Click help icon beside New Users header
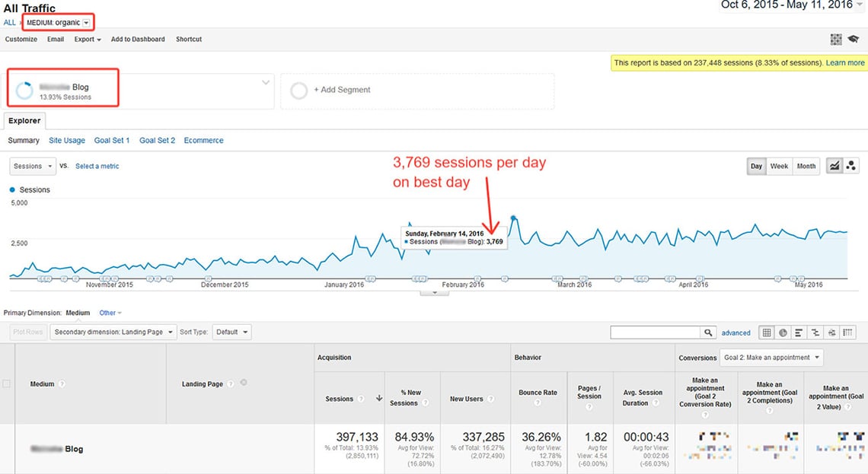 tap(490, 399)
